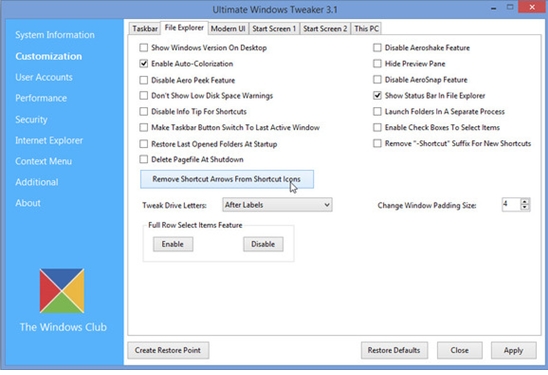Click the Close button at bottom
The image size is (548, 375).
pyautogui.click(x=460, y=350)
